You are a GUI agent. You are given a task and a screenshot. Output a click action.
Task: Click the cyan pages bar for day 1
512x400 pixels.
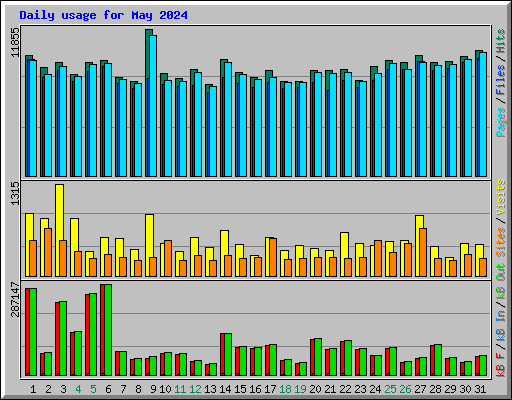tap(33, 118)
